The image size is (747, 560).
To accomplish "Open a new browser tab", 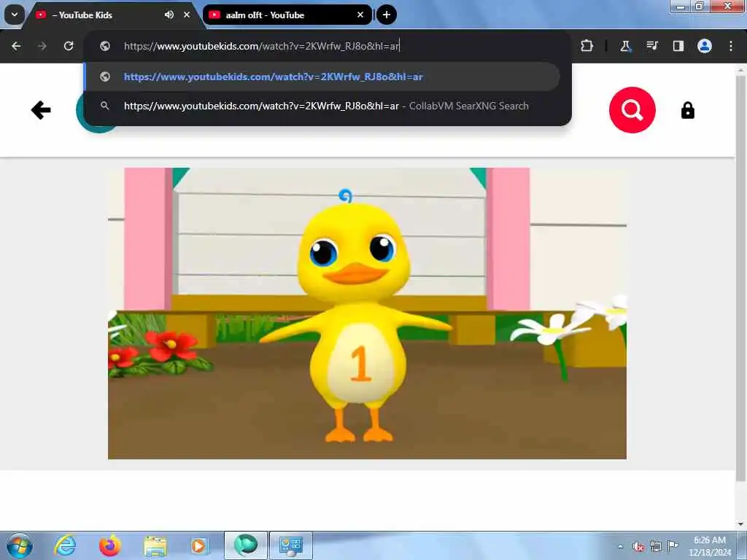I will pyautogui.click(x=387, y=15).
